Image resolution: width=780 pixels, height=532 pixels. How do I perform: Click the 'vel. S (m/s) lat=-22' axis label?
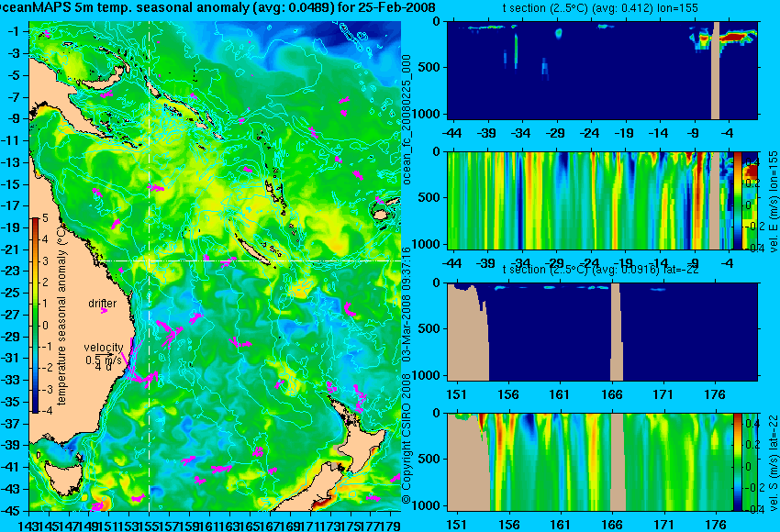[774, 463]
